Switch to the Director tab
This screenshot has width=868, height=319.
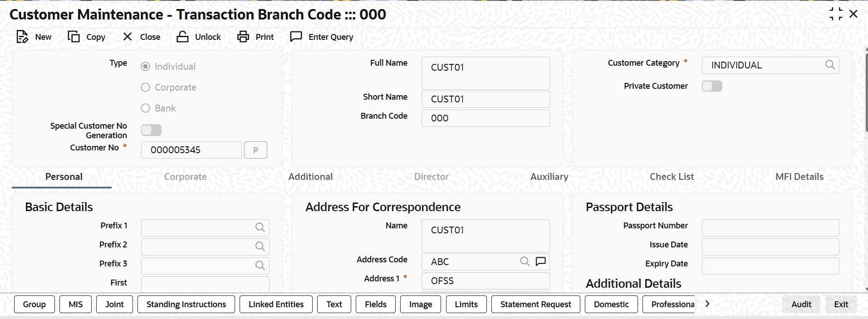click(x=432, y=177)
